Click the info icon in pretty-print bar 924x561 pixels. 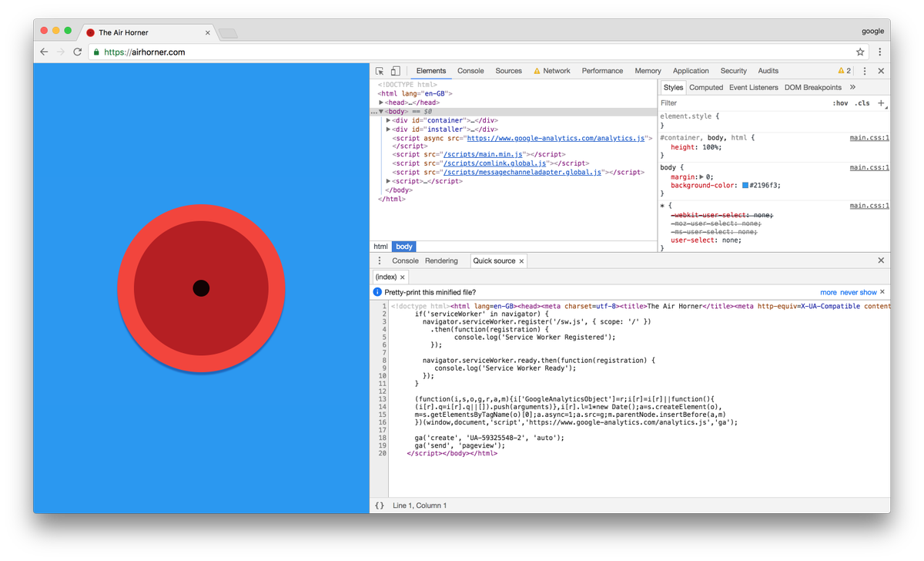pos(377,292)
